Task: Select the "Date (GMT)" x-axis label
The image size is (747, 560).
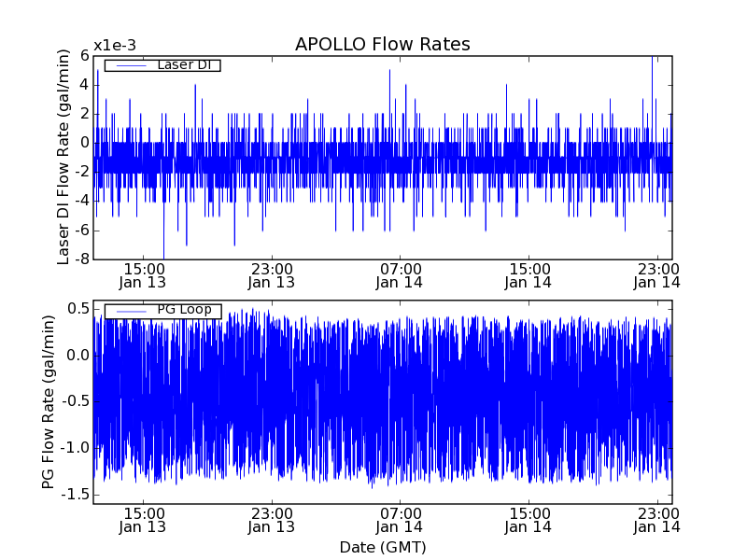Action: click(x=382, y=547)
